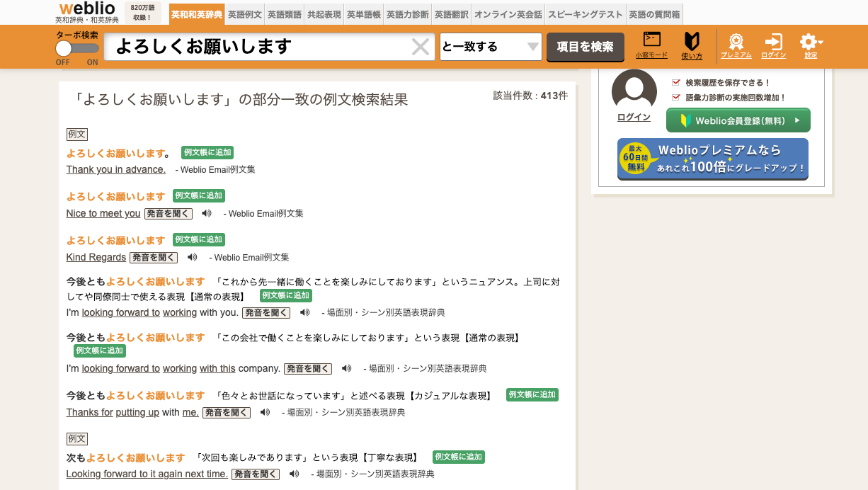Clear the search box with X icon
This screenshot has height=490, width=868.
click(x=421, y=47)
